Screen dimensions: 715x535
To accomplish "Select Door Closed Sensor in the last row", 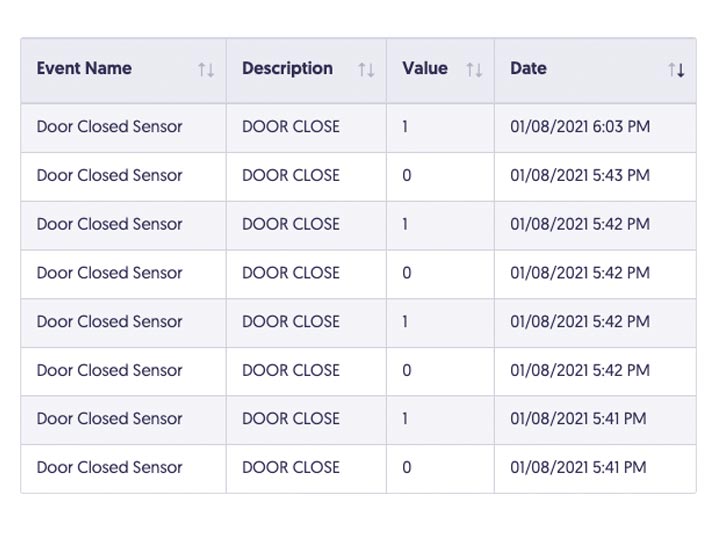I will (109, 467).
